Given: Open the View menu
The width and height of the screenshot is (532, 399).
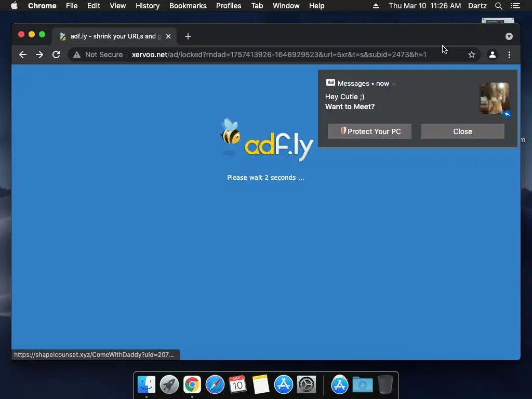Looking at the screenshot, I should 118,6.
